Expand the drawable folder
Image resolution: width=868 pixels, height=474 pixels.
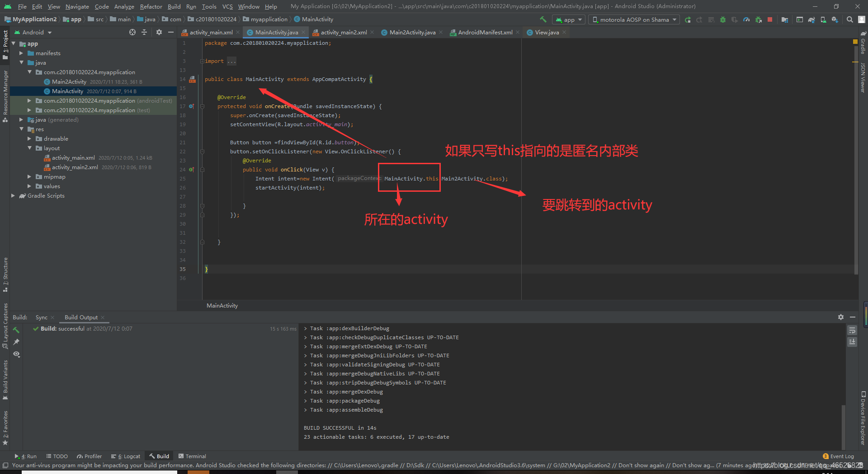tap(29, 139)
